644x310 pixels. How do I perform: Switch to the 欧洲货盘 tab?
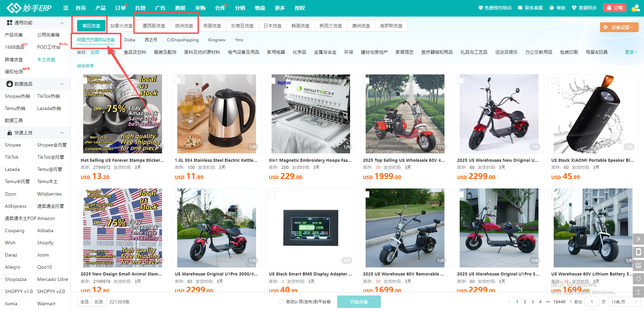[184, 26]
